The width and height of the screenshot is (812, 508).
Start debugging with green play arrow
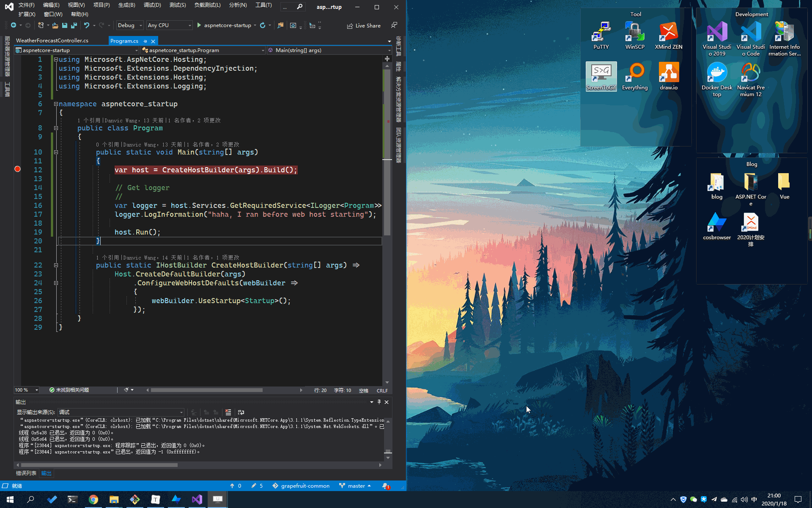click(199, 25)
